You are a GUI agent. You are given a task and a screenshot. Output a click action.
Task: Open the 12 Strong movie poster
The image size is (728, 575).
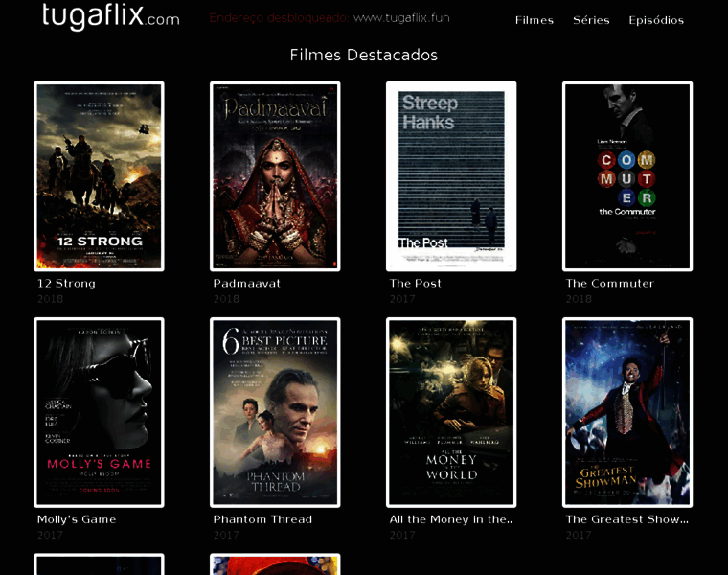[99, 176]
